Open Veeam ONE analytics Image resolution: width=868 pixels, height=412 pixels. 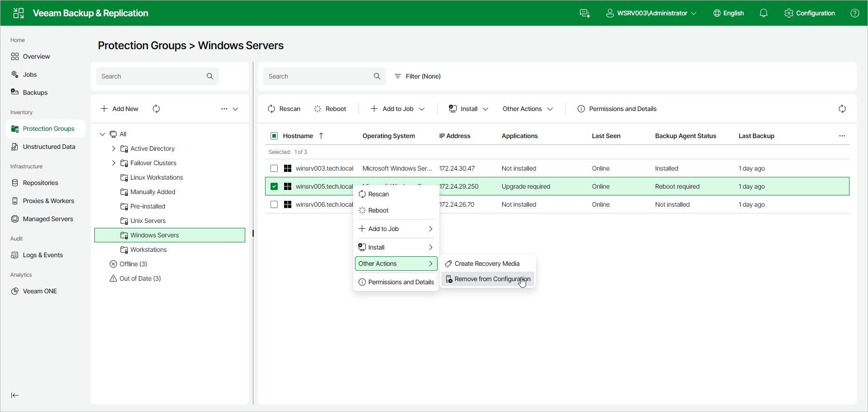[x=46, y=291]
